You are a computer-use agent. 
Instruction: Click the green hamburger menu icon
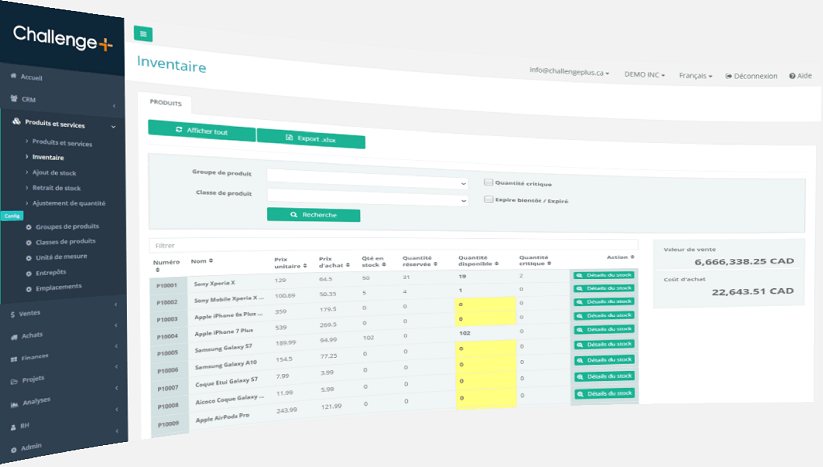[x=143, y=34]
